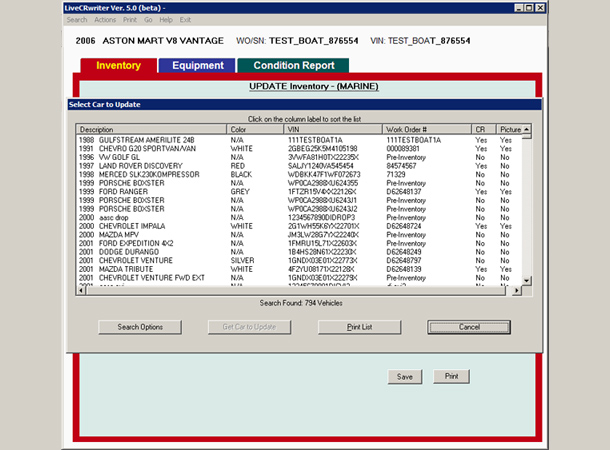610x450 pixels.
Task: Click the Get Car to Update button
Action: [x=249, y=327]
